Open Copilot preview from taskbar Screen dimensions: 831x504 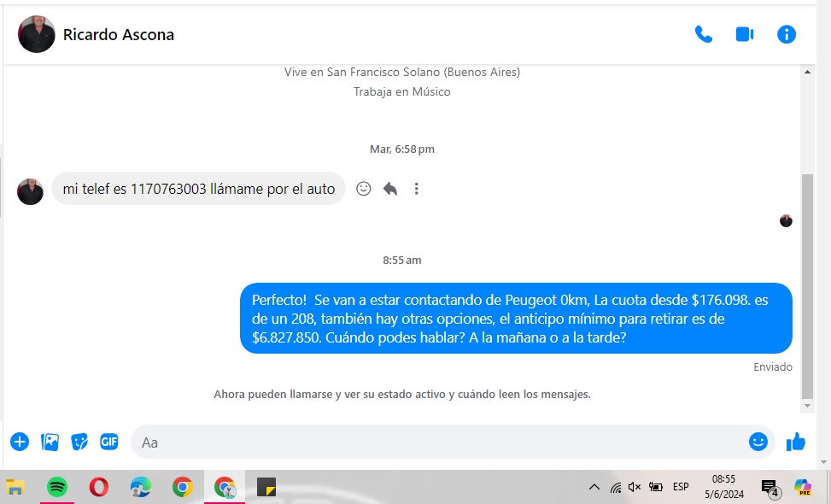tap(802, 487)
